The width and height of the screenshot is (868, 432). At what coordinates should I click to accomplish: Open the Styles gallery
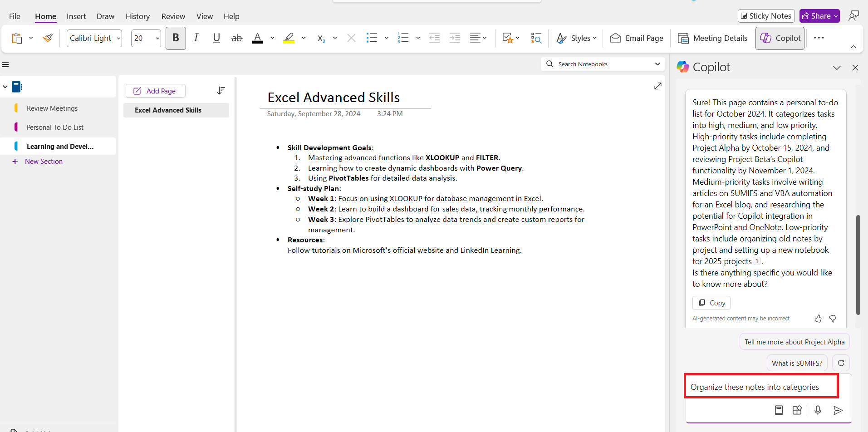[x=577, y=38]
